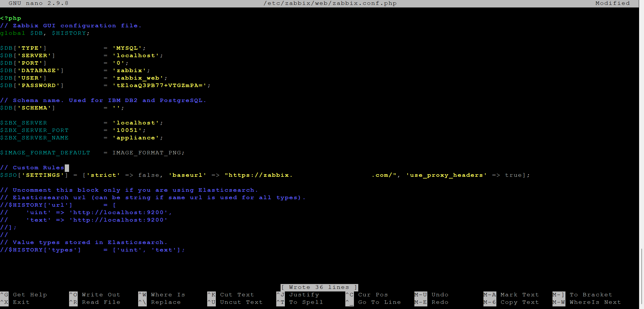Click the $ZBX_SERVER_NAME variable name
This screenshot has width=644, height=309.
pos(34,138)
